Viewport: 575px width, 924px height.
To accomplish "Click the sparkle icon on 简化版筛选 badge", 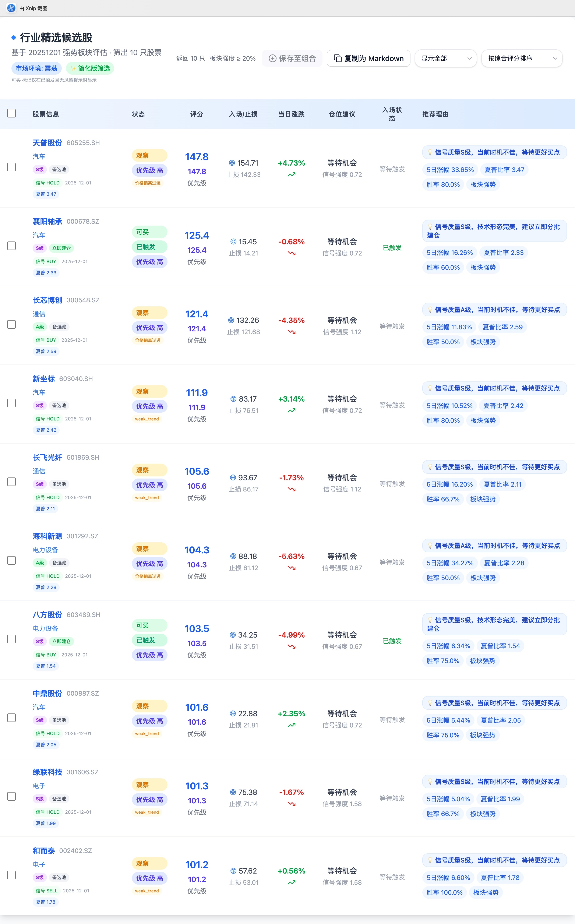I will coord(73,68).
